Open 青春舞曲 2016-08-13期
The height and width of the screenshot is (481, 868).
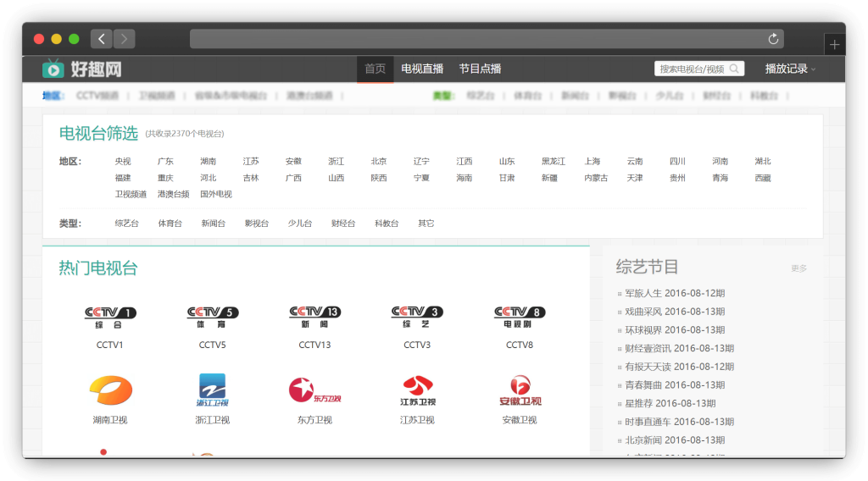[675, 384]
